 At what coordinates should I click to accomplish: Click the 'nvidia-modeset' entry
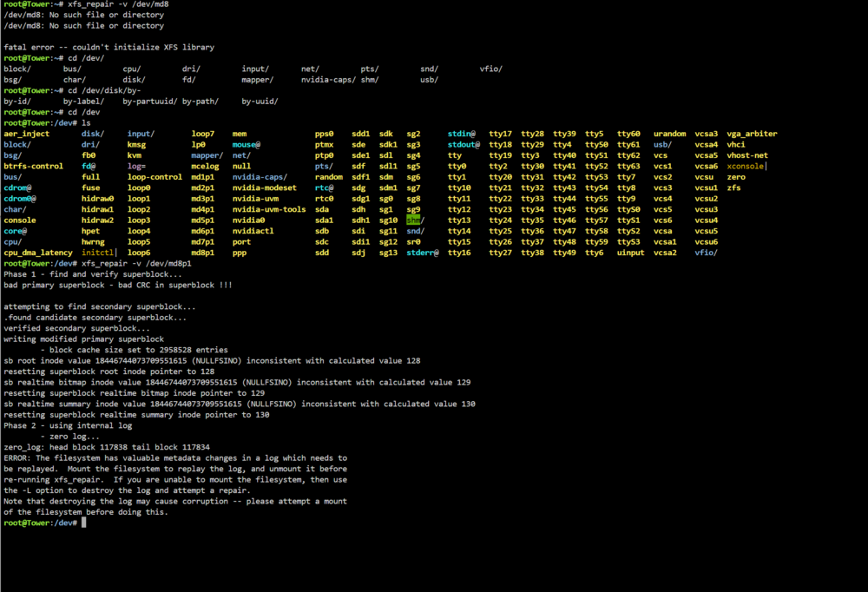[264, 187]
